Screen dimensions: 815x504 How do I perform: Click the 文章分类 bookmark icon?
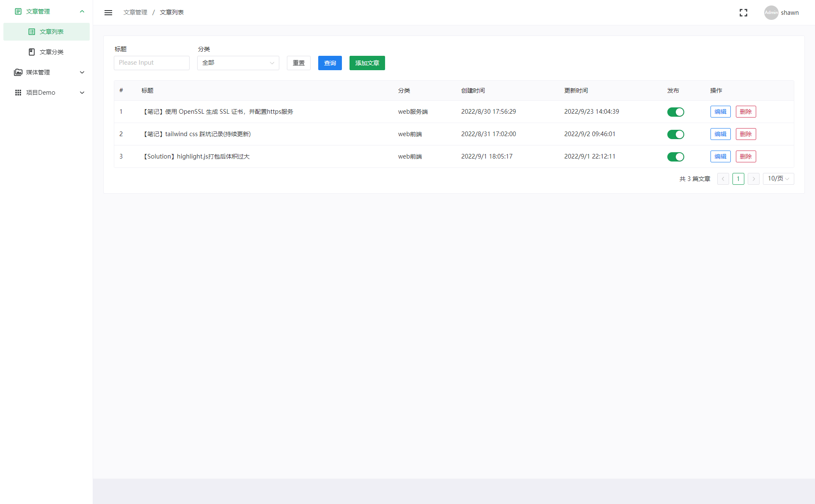[x=32, y=52]
